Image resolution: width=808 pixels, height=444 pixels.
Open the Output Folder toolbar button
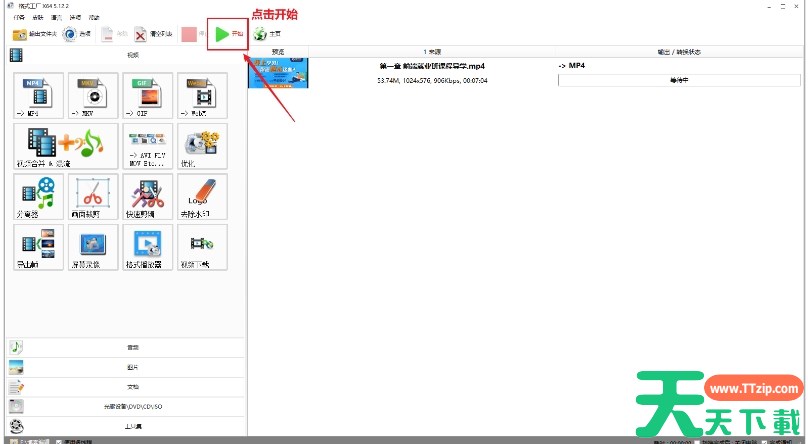34,34
